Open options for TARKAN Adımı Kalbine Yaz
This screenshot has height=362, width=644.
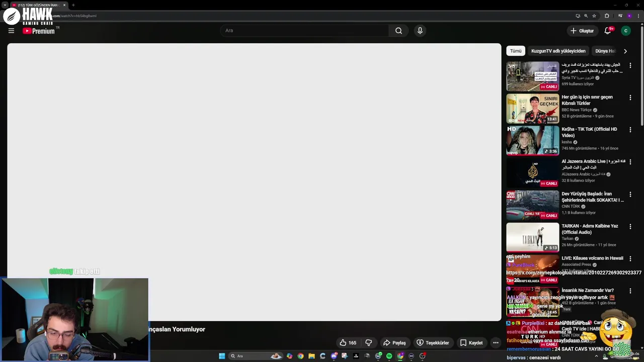click(630, 226)
